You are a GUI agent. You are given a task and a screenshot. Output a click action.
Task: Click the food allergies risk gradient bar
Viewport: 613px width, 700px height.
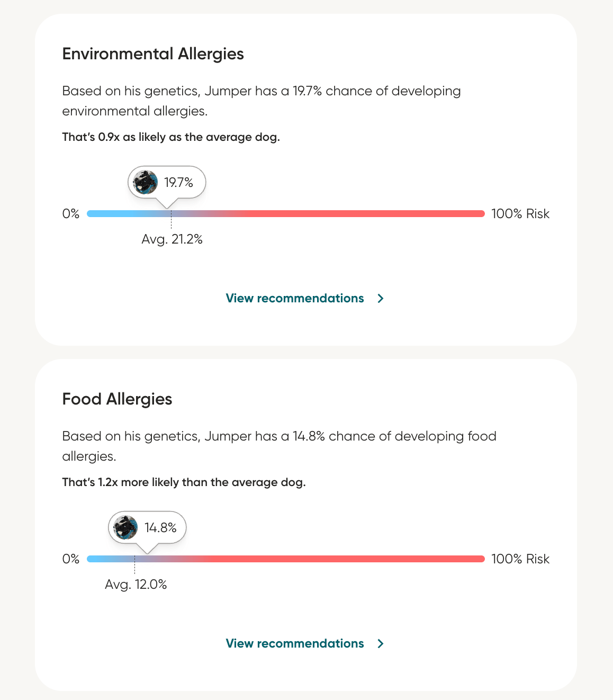click(286, 559)
